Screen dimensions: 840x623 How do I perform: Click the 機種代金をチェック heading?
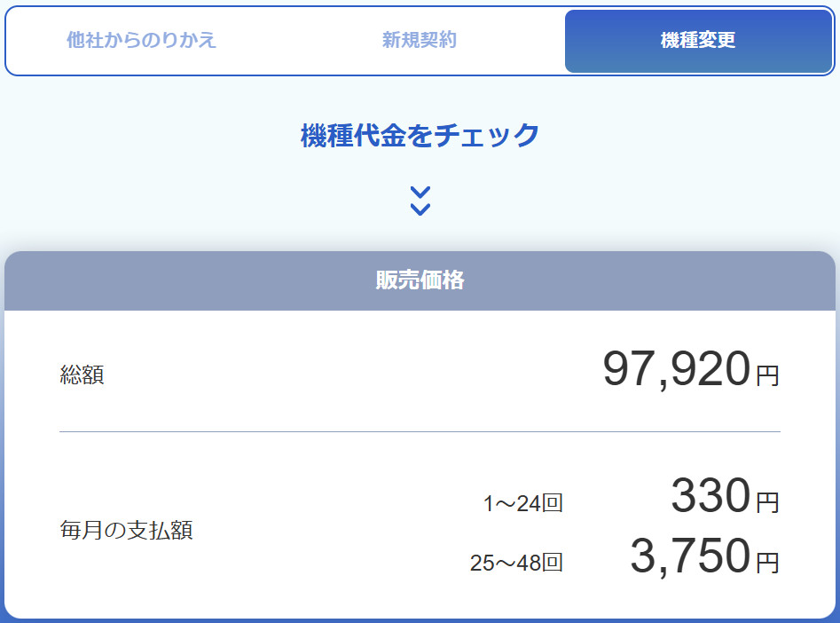(420, 136)
